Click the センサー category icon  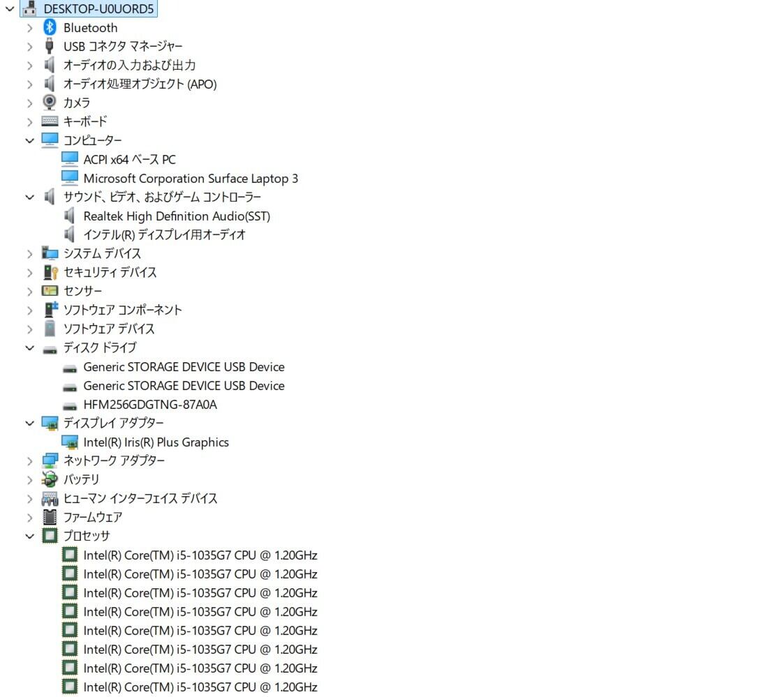pyautogui.click(x=50, y=290)
